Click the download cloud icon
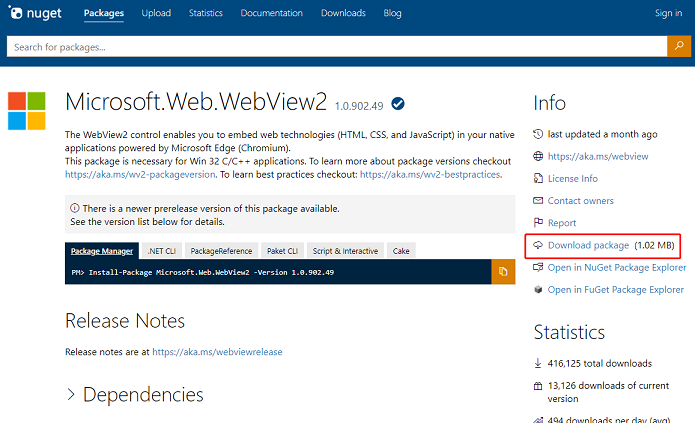695x423 pixels. 538,245
